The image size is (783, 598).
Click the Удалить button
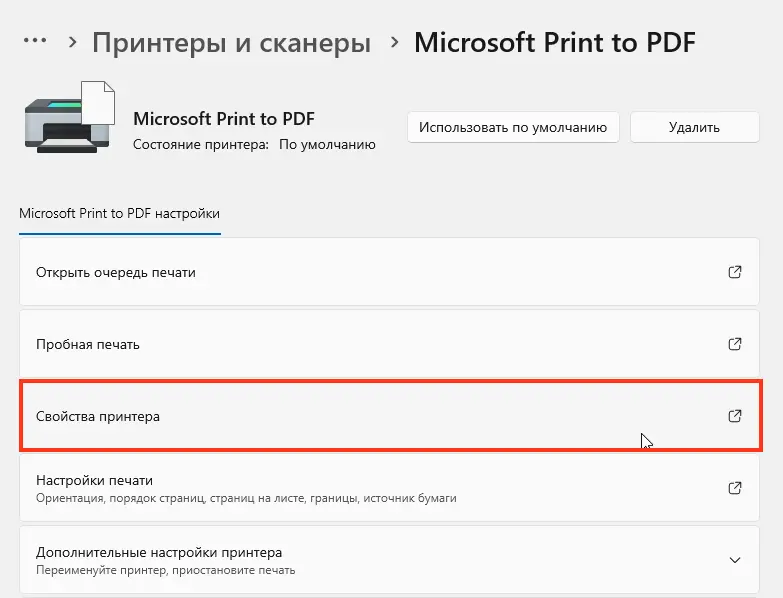[695, 127]
